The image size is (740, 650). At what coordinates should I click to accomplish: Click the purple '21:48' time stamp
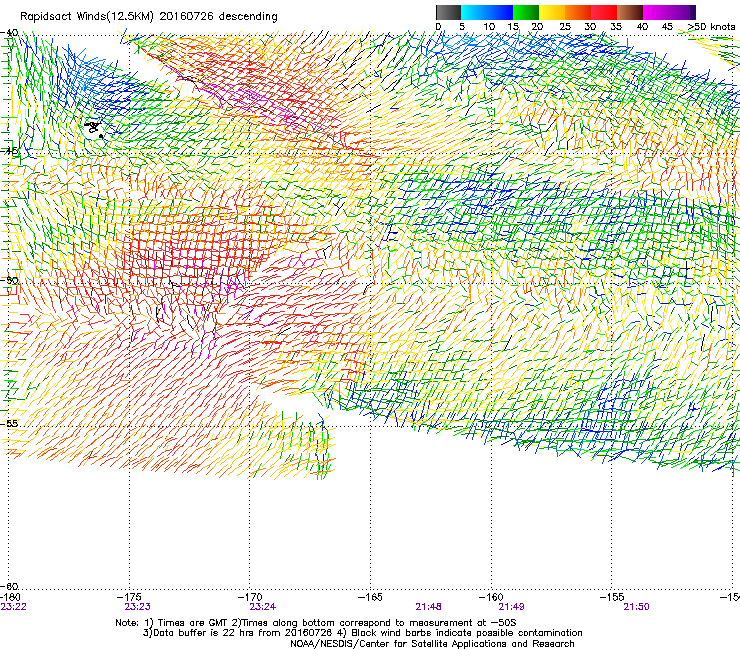(429, 607)
